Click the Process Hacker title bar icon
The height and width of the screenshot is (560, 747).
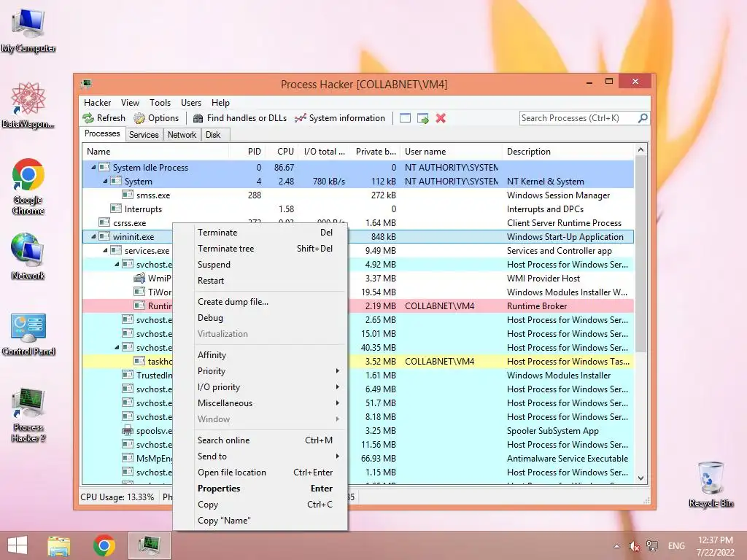(86, 84)
